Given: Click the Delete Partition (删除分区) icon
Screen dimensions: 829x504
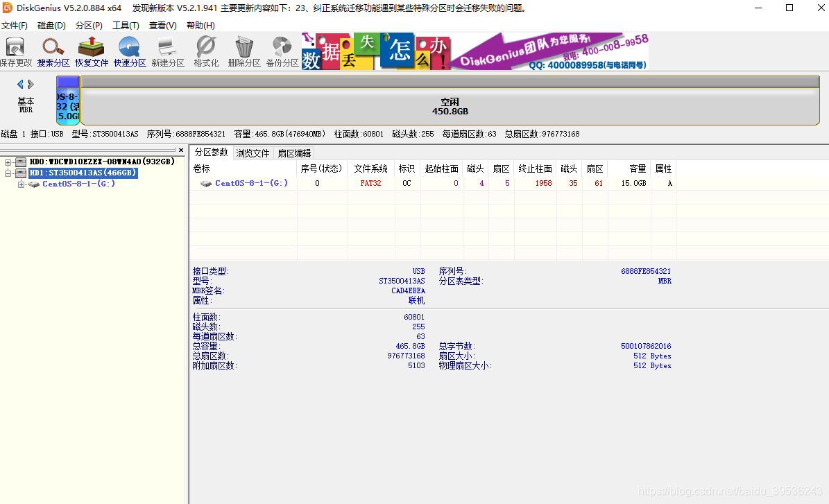Looking at the screenshot, I should click(x=243, y=52).
